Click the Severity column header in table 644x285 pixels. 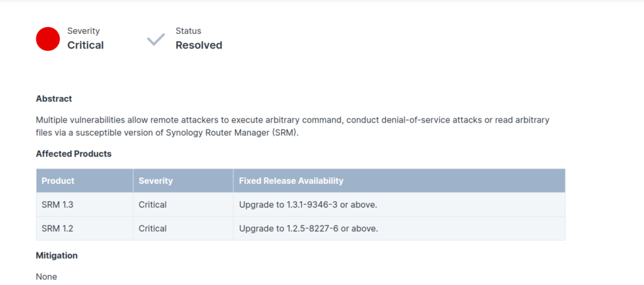coord(183,181)
